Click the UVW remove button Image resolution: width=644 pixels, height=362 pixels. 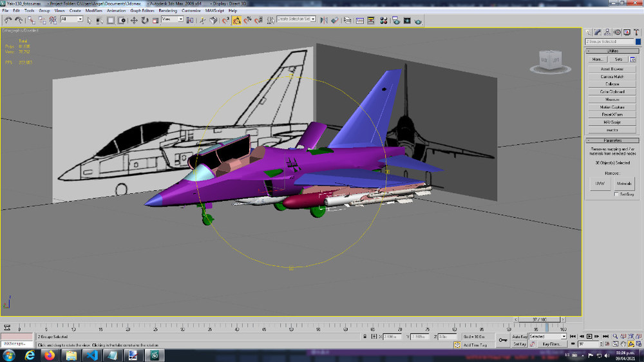click(x=600, y=184)
